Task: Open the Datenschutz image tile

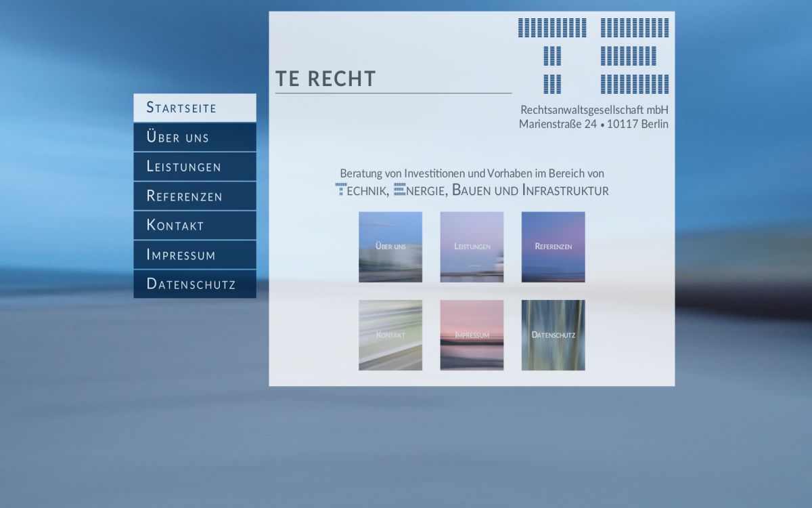Action: [x=553, y=334]
